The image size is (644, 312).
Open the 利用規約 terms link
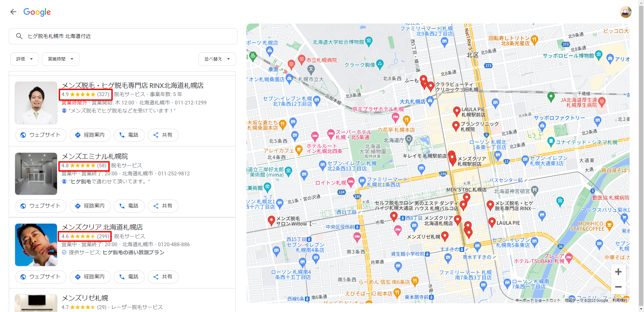pyautogui.click(x=620, y=300)
